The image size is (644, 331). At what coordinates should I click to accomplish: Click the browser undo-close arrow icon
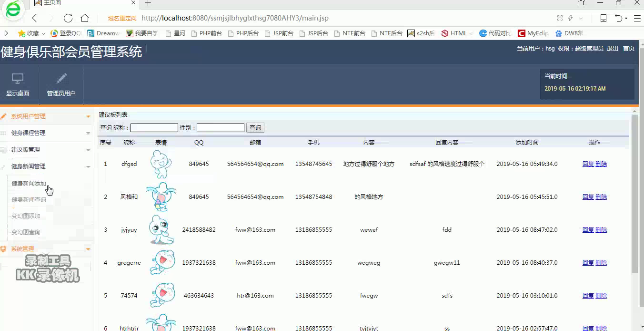[x=618, y=18]
